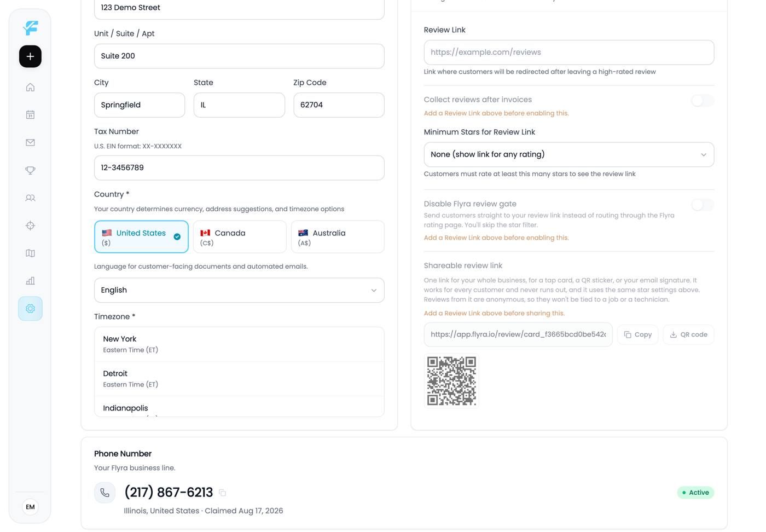
Task: Open the calendar icon in sidebar
Action: (30, 115)
